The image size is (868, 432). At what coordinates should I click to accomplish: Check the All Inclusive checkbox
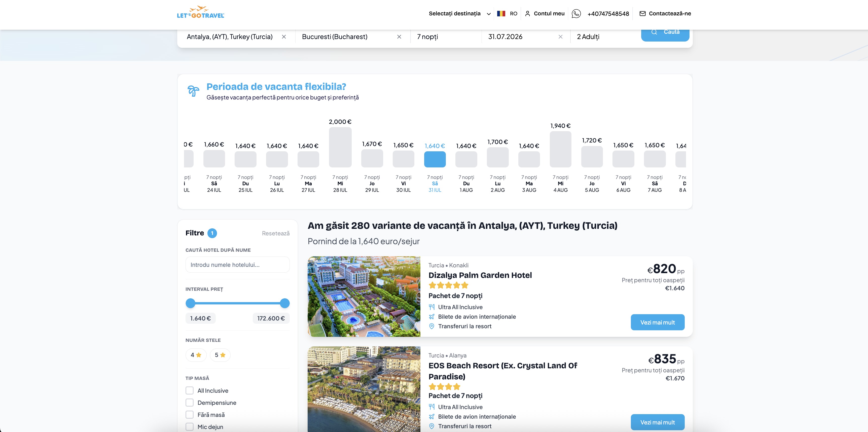[x=189, y=390]
